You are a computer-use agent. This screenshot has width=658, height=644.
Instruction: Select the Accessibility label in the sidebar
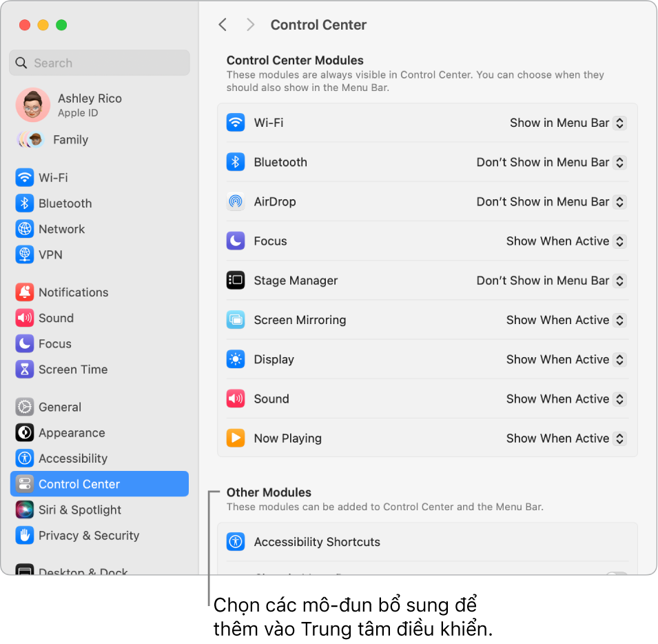pyautogui.click(x=73, y=459)
